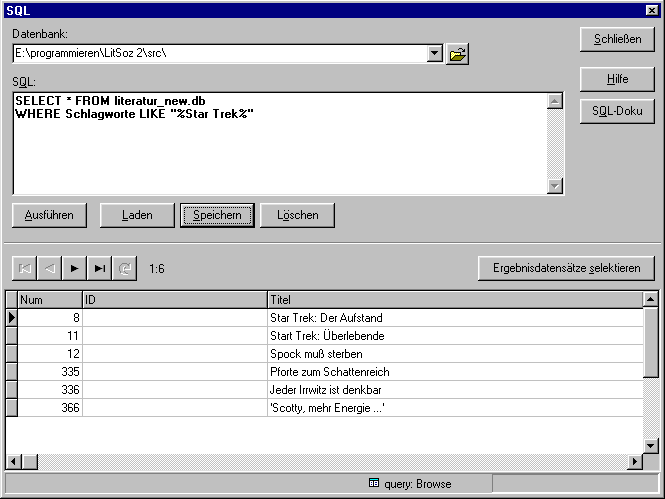Click Ausführen to run the query
Screen dimensions: 665x499
pyautogui.click(x=49, y=215)
